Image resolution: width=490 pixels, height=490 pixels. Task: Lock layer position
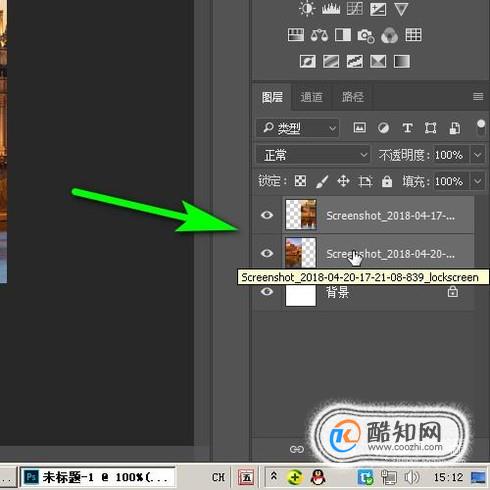tap(343, 181)
